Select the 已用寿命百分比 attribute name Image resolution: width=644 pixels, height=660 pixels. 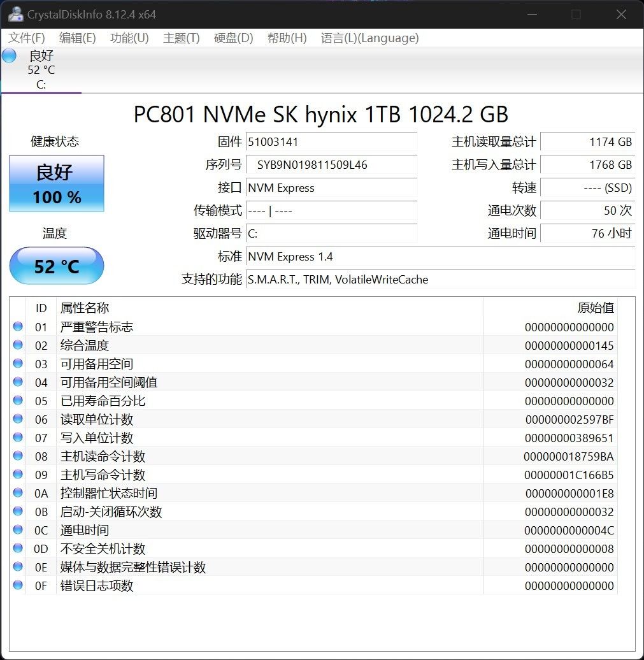tap(103, 401)
